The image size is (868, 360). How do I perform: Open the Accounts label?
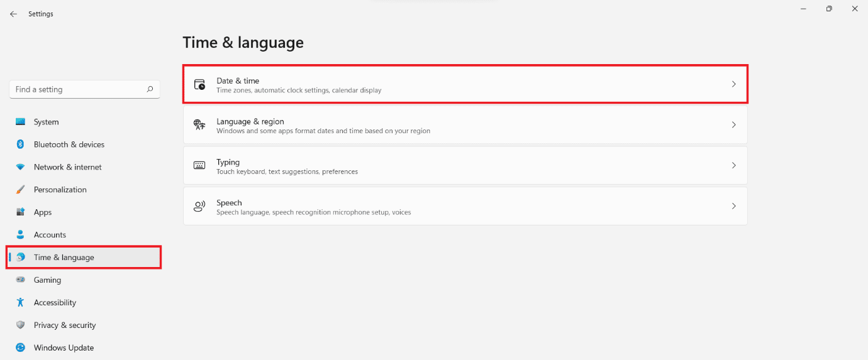click(x=50, y=235)
